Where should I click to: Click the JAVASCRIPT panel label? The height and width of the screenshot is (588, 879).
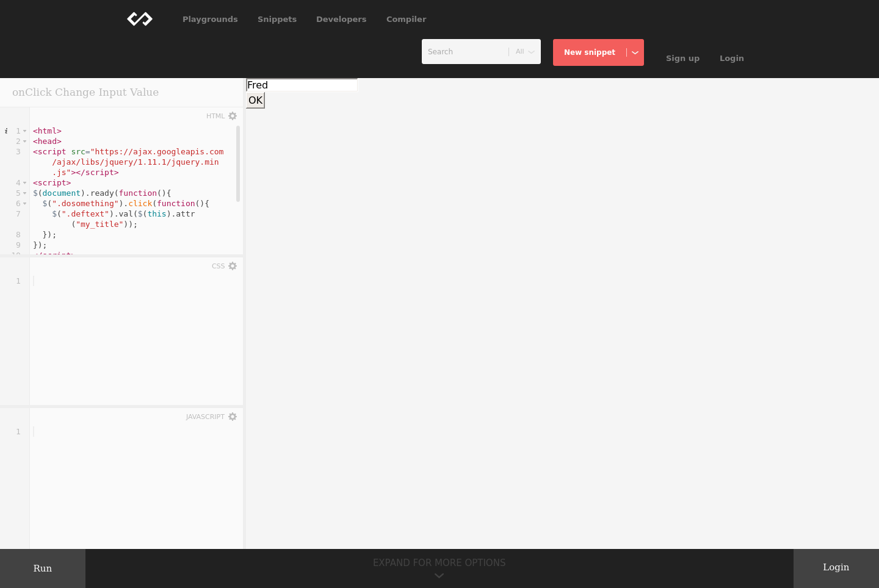pyautogui.click(x=205, y=417)
